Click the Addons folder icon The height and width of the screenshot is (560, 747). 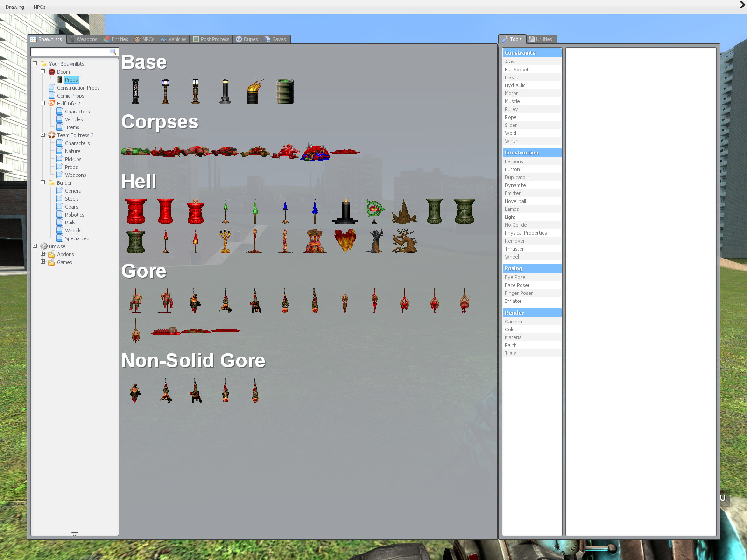click(52, 254)
